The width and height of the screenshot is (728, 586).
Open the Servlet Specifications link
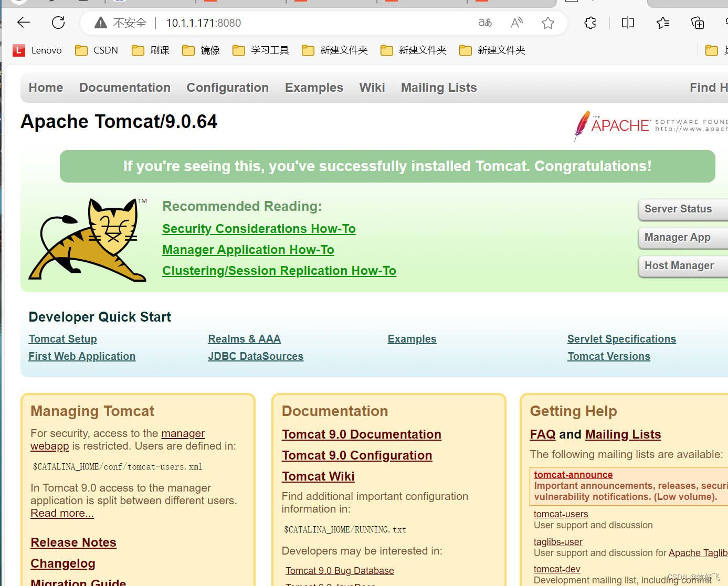click(621, 339)
